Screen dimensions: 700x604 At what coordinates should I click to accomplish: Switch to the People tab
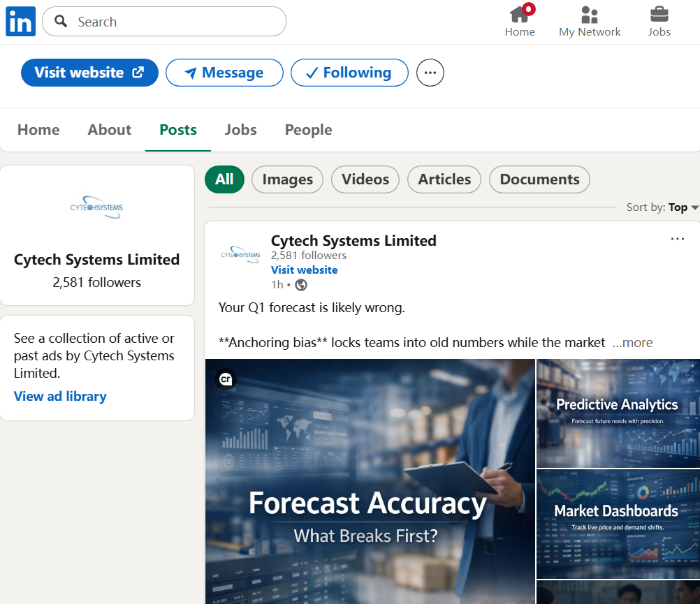[309, 130]
